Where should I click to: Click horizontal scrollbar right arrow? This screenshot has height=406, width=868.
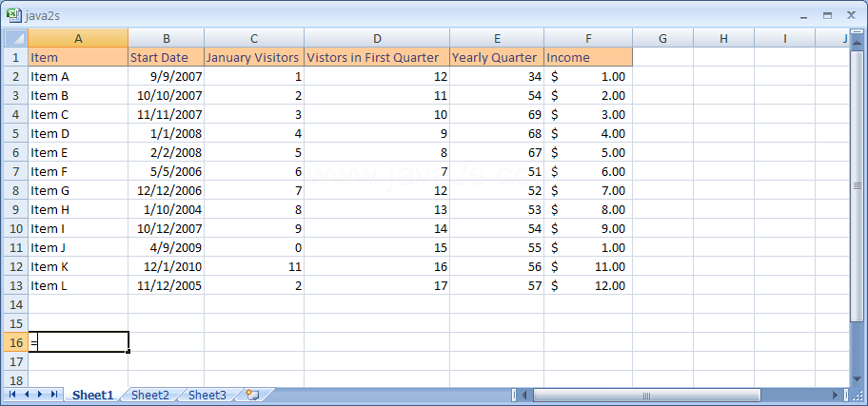coord(836,395)
